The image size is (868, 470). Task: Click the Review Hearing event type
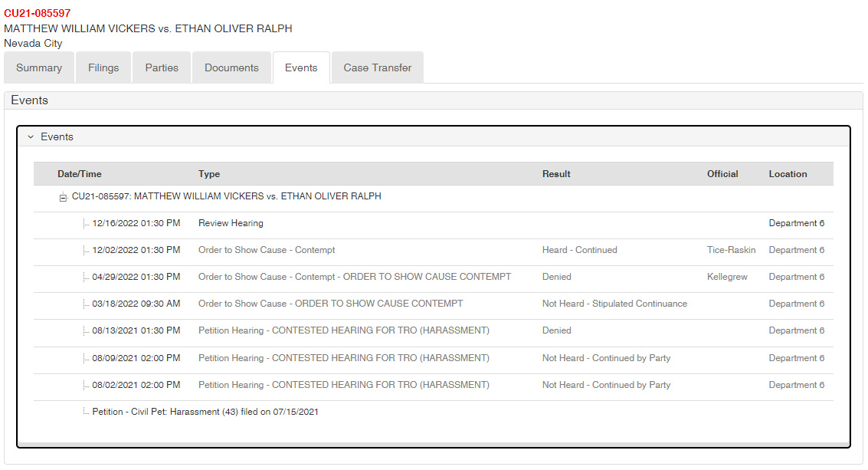[231, 223]
